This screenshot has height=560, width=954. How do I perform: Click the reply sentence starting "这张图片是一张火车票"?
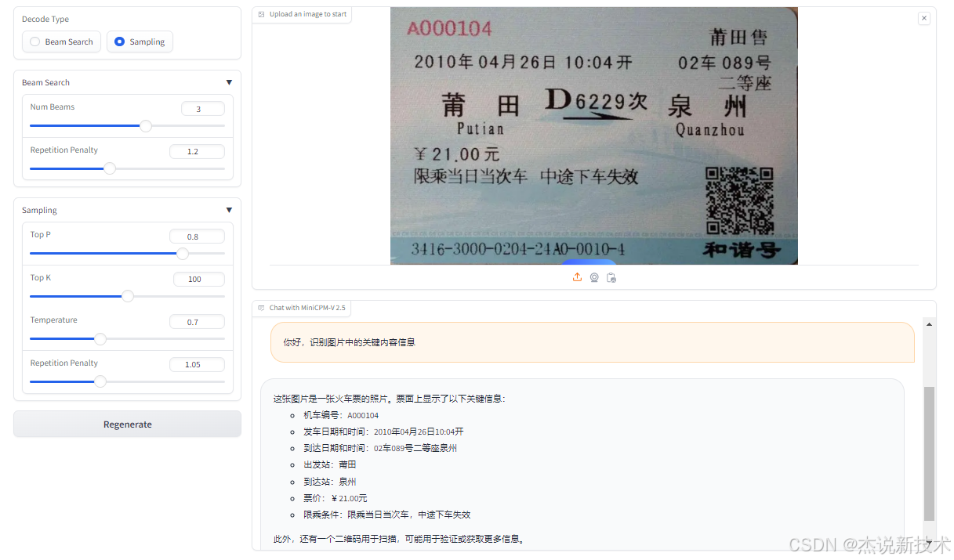pos(390,399)
